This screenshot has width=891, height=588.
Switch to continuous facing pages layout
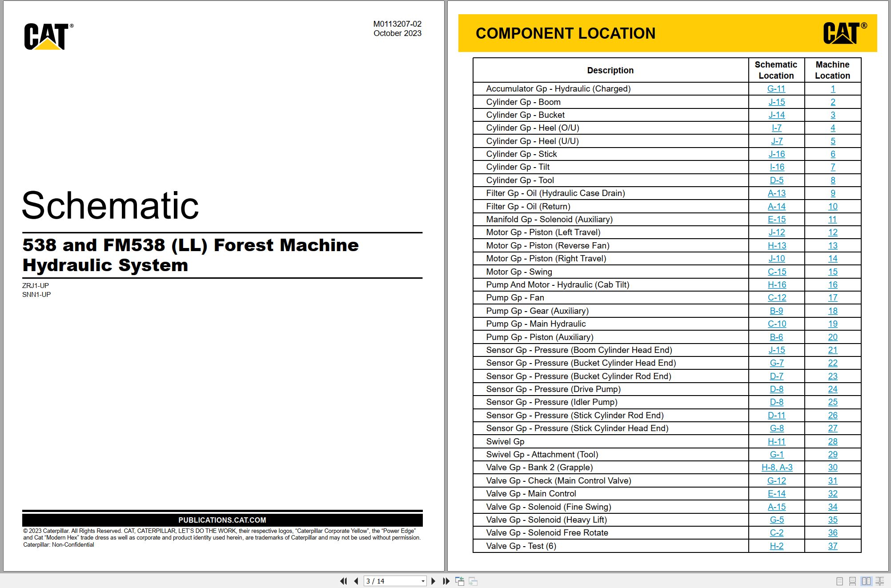point(880,581)
